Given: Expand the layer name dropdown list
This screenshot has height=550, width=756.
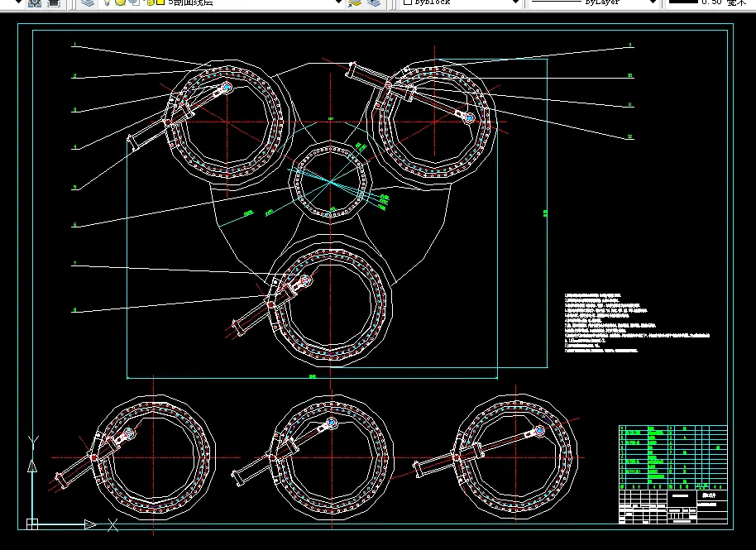Looking at the screenshot, I should coord(338,2).
